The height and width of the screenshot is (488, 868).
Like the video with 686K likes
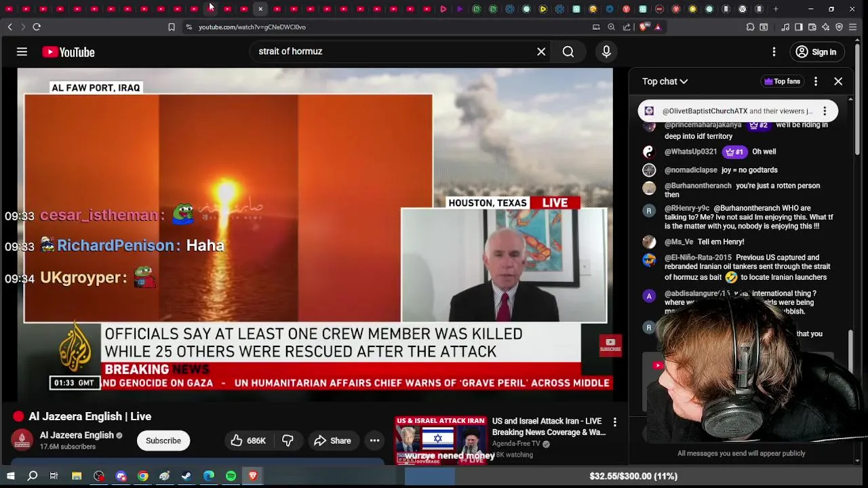tap(248, 441)
